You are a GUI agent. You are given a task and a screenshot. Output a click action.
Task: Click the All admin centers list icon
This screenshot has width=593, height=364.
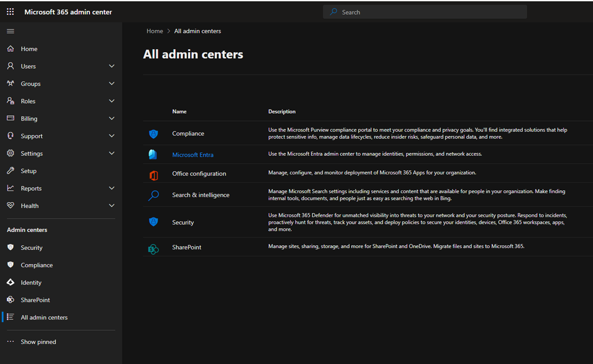click(11, 317)
